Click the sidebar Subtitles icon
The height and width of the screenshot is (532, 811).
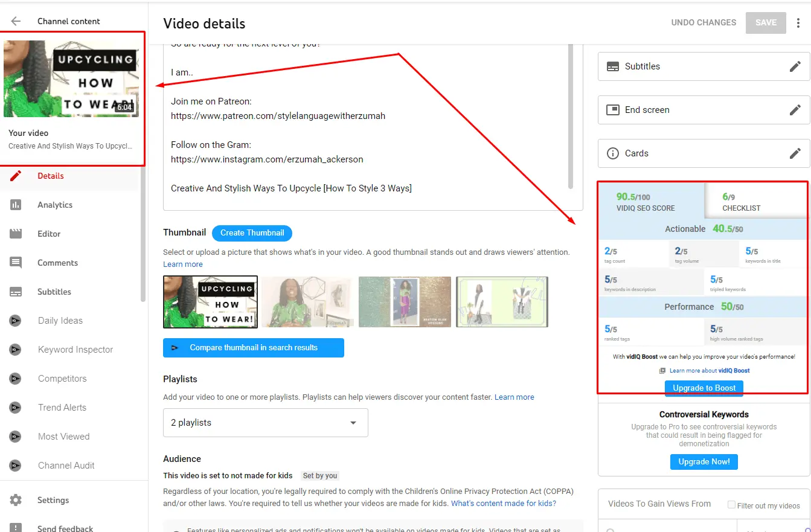tap(16, 292)
